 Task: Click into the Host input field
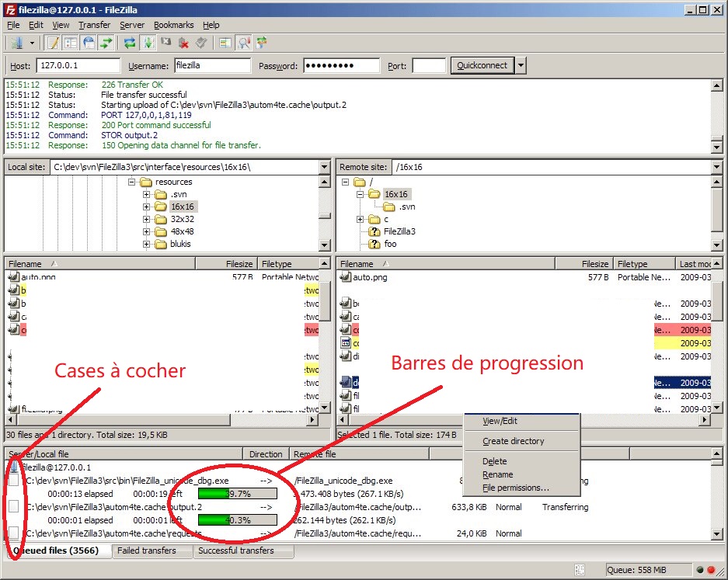(78, 65)
